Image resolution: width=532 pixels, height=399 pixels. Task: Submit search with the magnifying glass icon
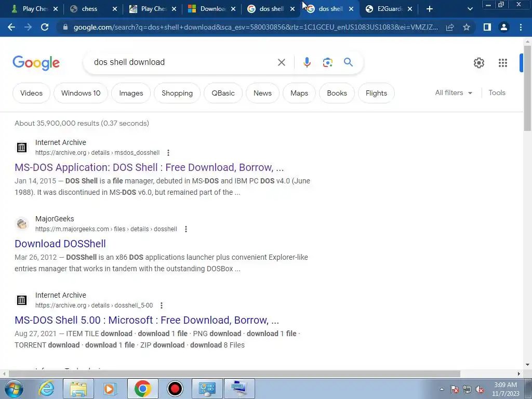[x=348, y=62]
